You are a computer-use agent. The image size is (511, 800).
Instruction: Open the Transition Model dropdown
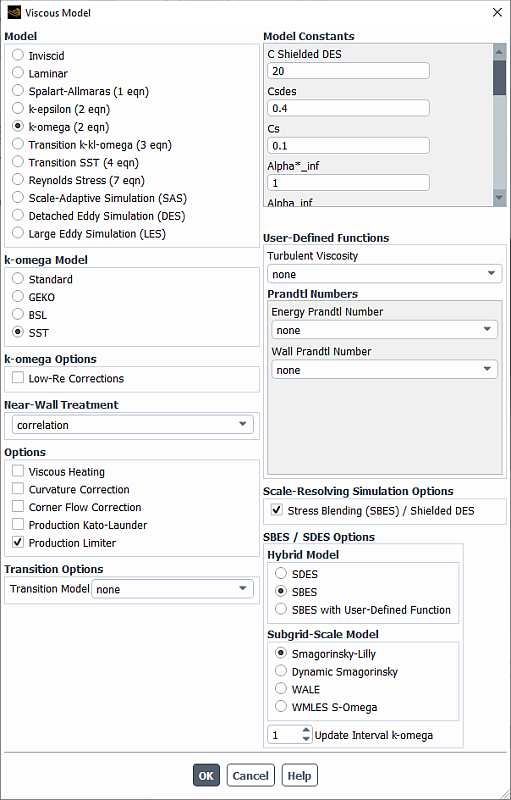(x=172, y=589)
